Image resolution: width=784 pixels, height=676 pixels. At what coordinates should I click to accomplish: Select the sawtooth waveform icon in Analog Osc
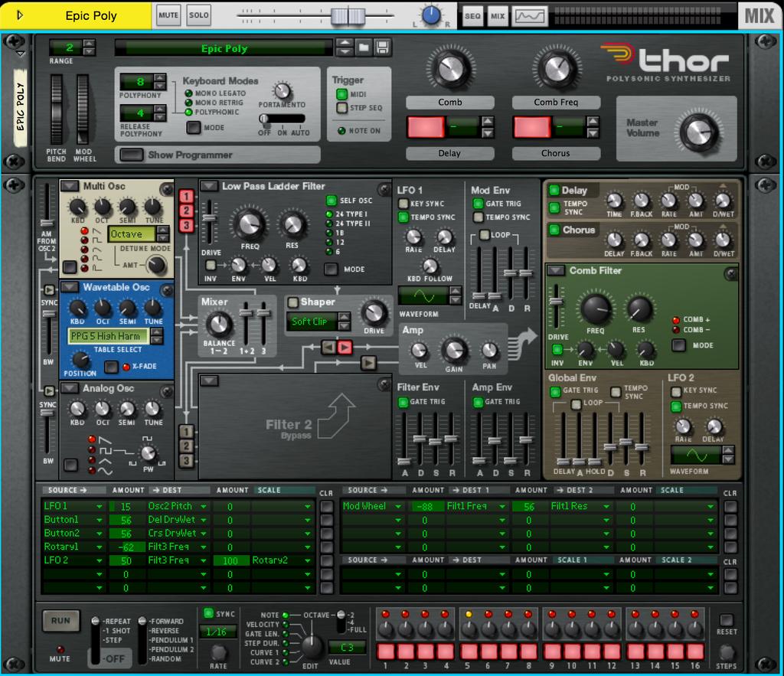coord(104,440)
